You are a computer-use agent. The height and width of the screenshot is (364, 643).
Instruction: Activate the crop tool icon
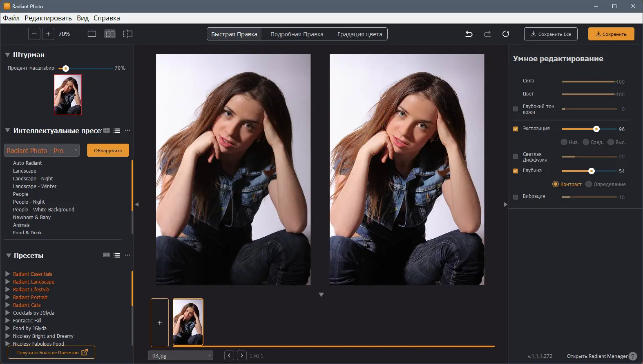[x=128, y=34]
